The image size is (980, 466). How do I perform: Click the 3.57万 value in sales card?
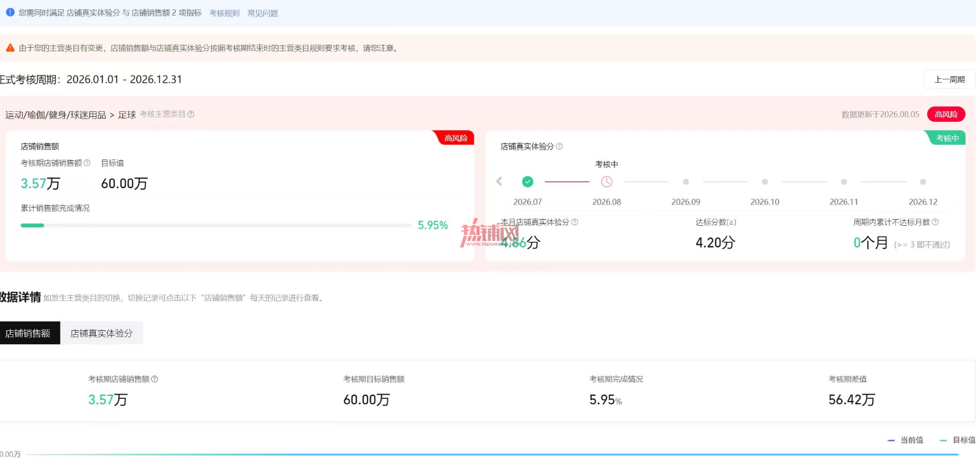[40, 184]
